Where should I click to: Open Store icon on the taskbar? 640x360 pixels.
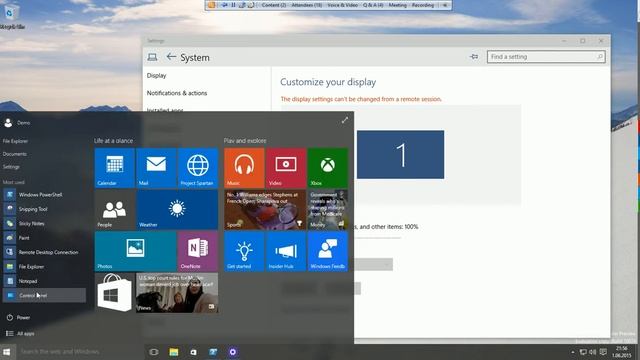[193, 352]
